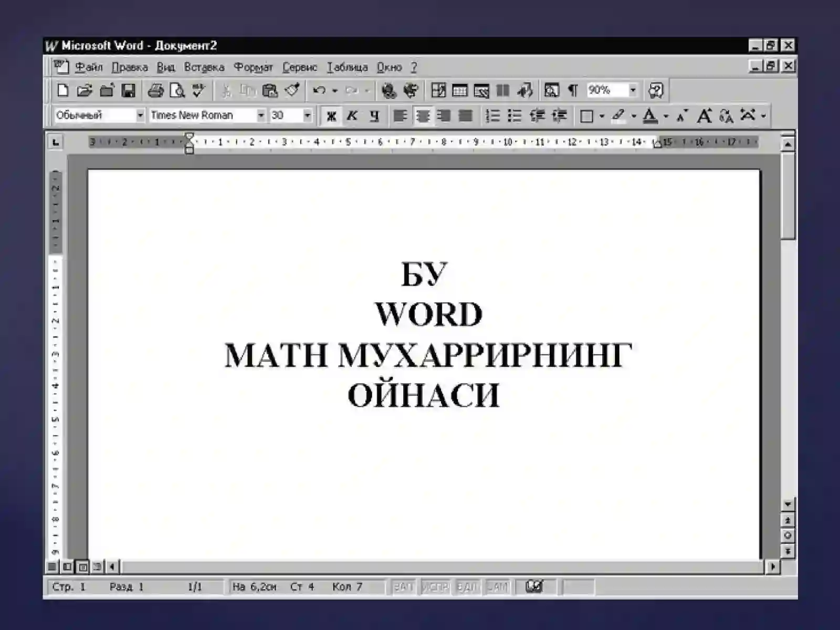Click the shrink font small A icon
This screenshot has width=840, height=630.
(x=682, y=115)
